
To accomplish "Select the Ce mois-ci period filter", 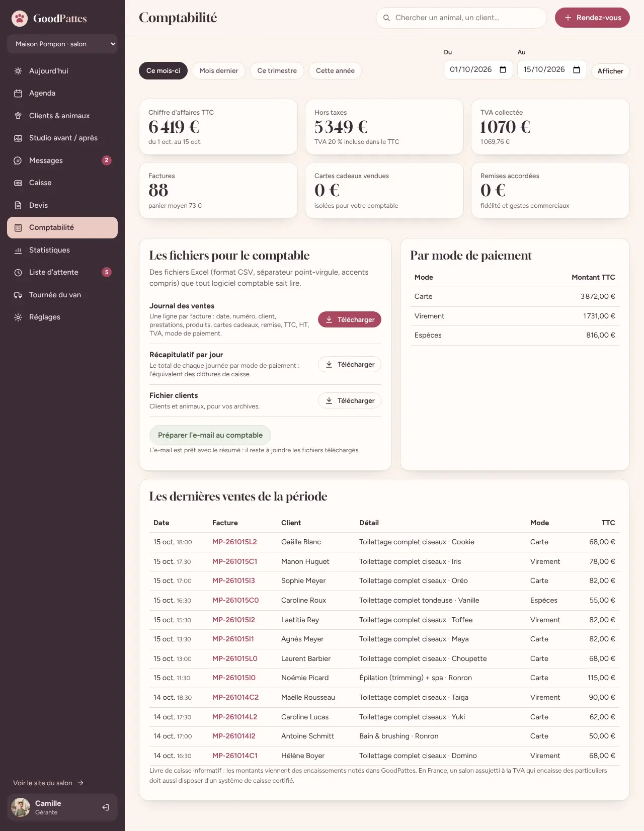I will coord(163,70).
